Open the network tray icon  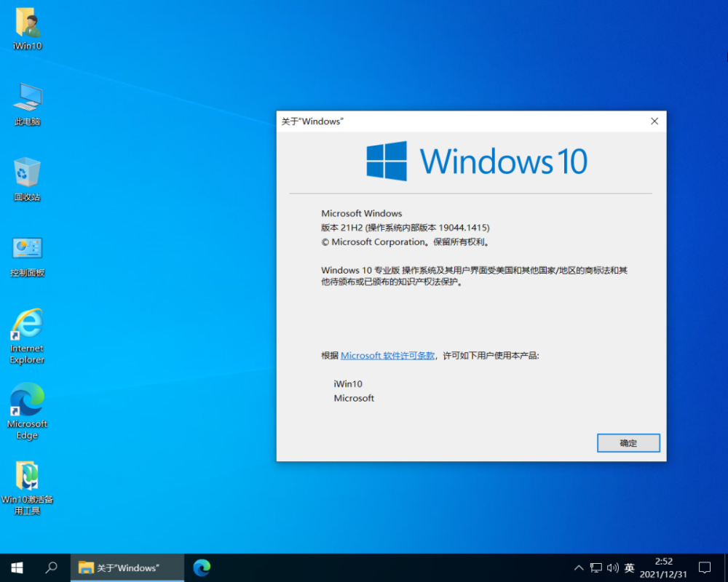point(596,567)
